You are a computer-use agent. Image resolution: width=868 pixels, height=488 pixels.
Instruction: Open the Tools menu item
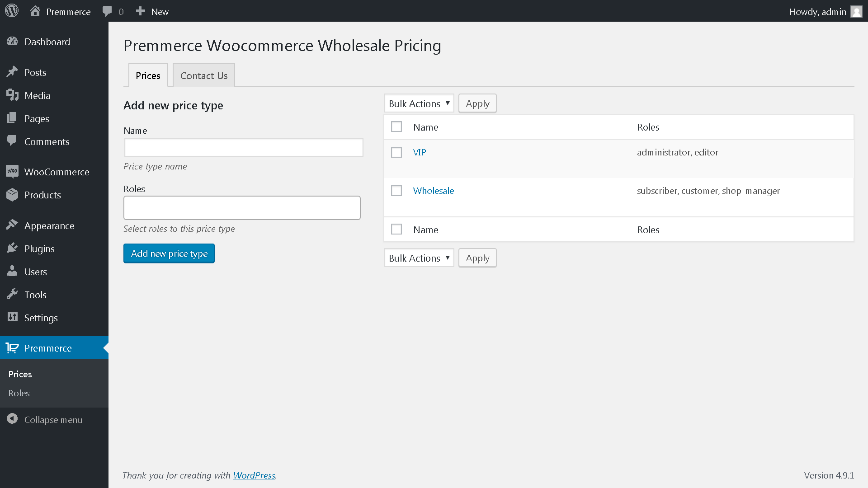click(x=54, y=295)
